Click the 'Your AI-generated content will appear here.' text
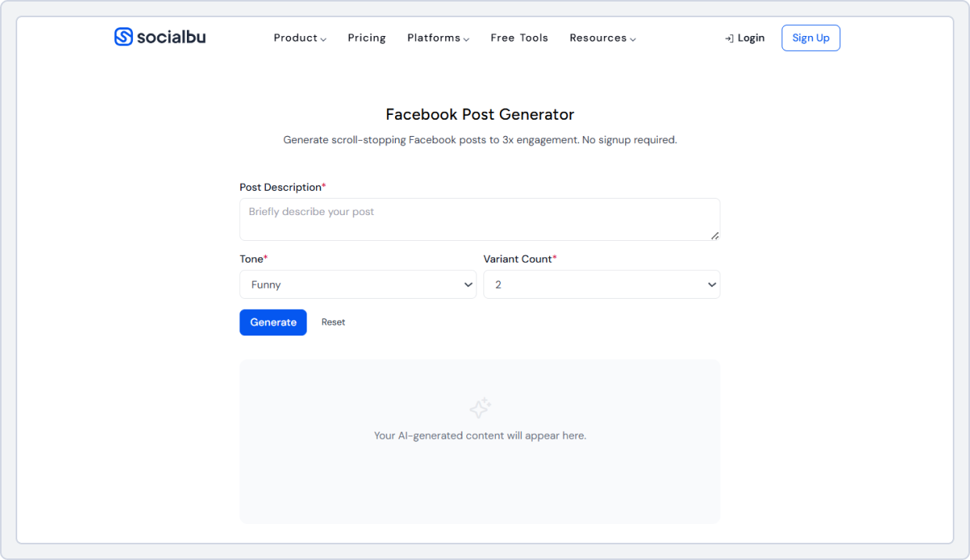Viewport: 970px width, 560px height. 480,436
